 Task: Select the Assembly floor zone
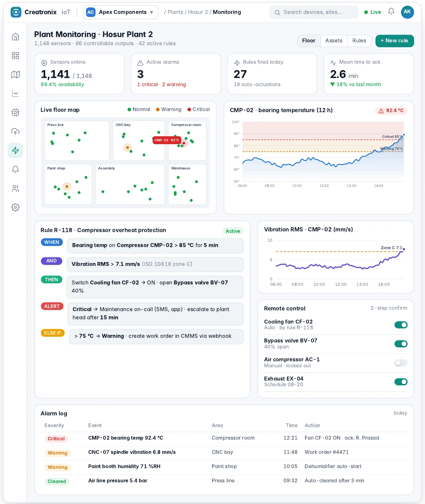coord(130,184)
